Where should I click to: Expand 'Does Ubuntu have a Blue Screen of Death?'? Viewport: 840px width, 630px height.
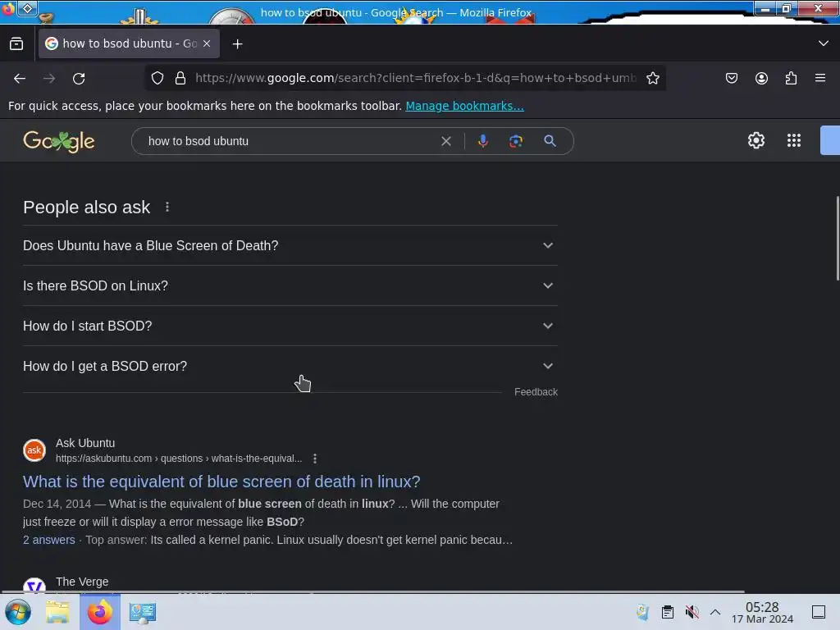(x=290, y=245)
